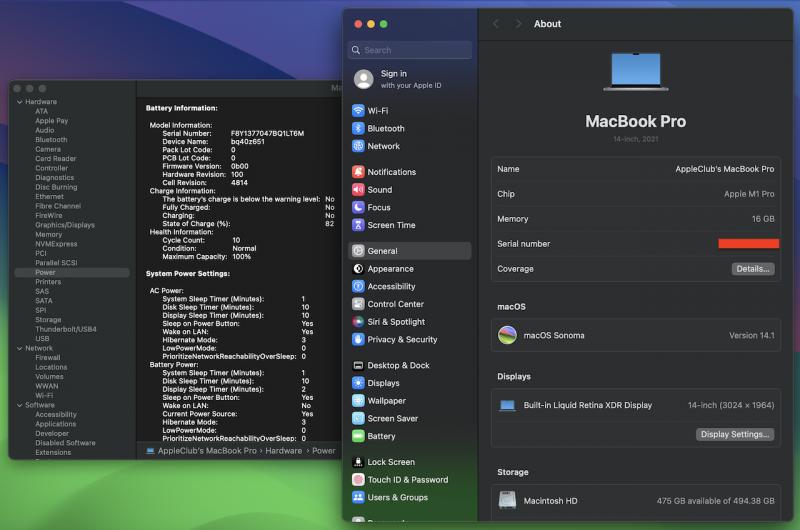This screenshot has height=530, width=800.
Task: Open Privacy & Security hand icon
Action: coord(358,339)
